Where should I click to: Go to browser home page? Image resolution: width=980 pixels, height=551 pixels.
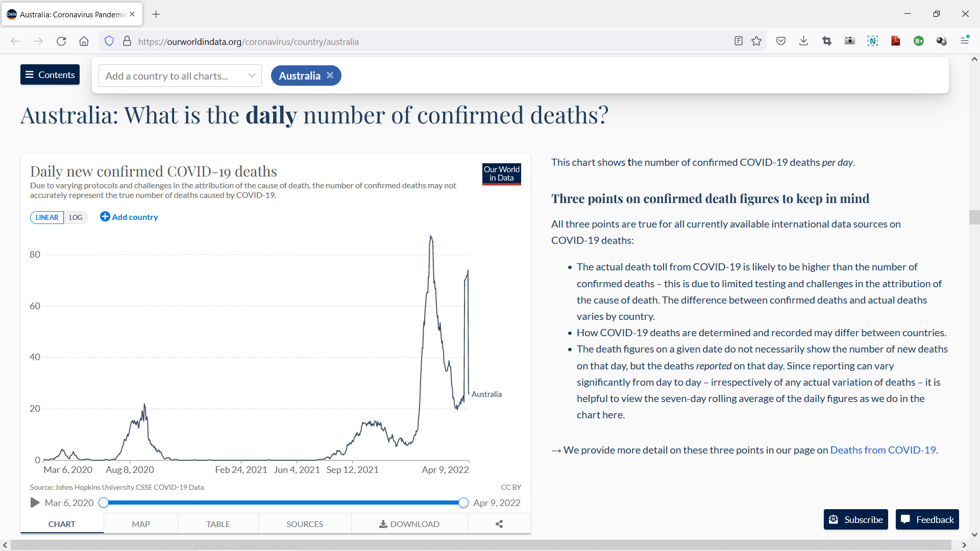click(84, 41)
